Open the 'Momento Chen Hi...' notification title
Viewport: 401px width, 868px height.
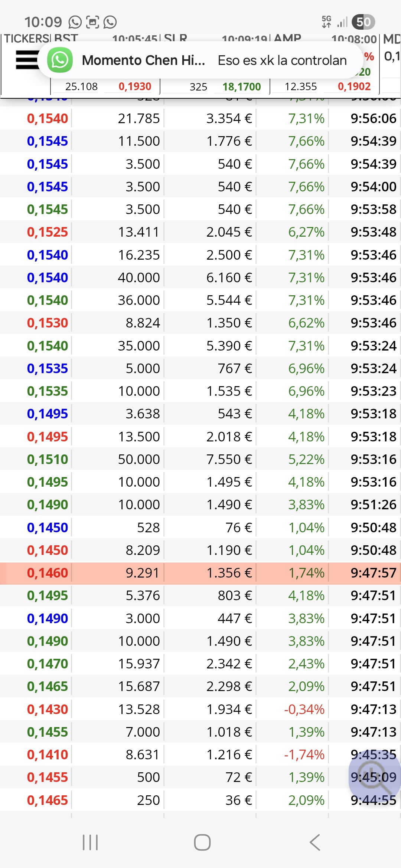tap(143, 60)
